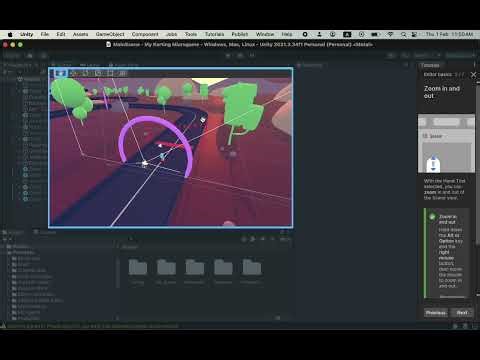This screenshot has height=360, width=480.
Task: Open the Tutorials panel options menu
Action: 474,65
